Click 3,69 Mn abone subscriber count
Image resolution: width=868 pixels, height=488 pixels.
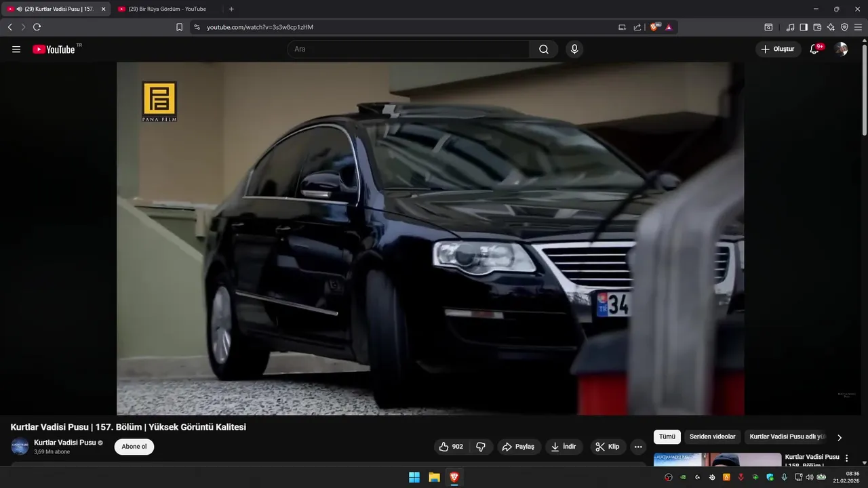[52, 452]
